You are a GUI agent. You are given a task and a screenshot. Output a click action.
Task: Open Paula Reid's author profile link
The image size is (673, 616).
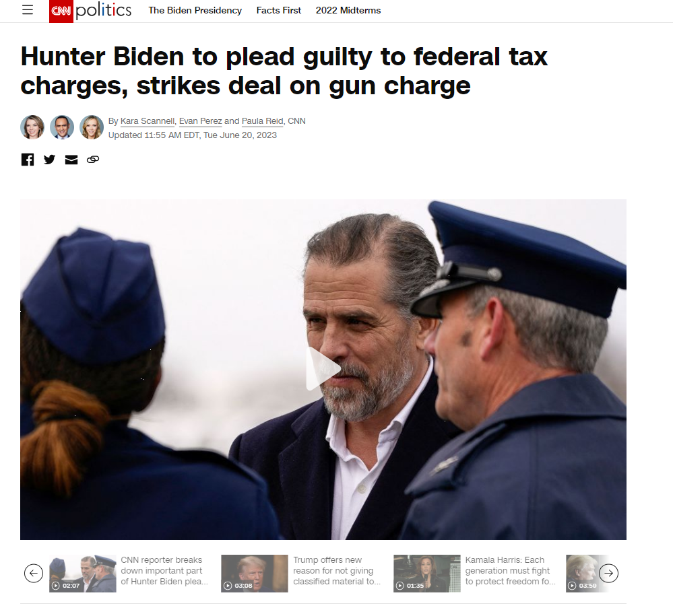coord(262,121)
